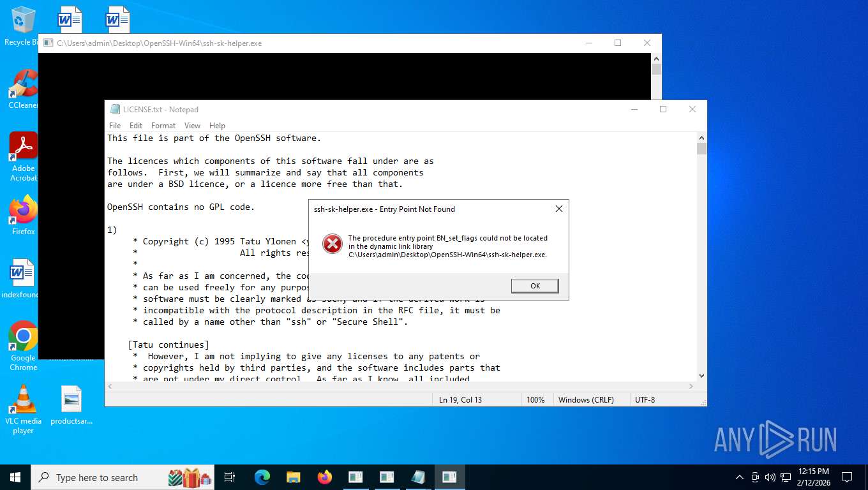Maximize the LICENSE.txt Notepad window
Viewport: 868px width, 490px height.
pos(663,109)
